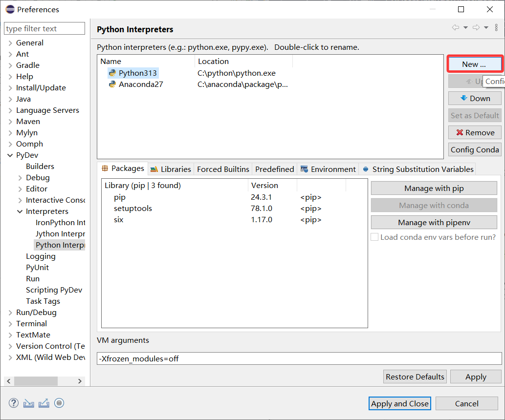Click Manage with pipenv button

434,222
